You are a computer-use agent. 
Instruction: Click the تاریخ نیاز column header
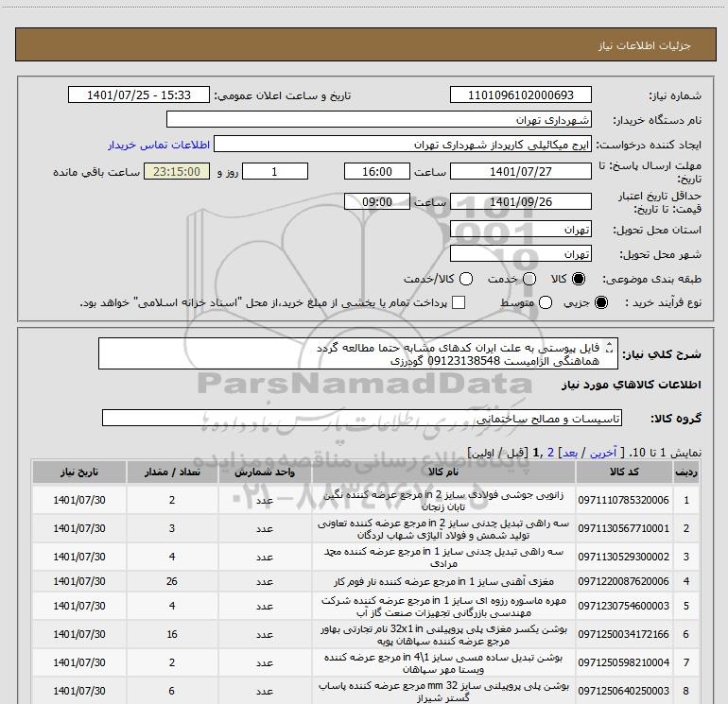[78, 472]
